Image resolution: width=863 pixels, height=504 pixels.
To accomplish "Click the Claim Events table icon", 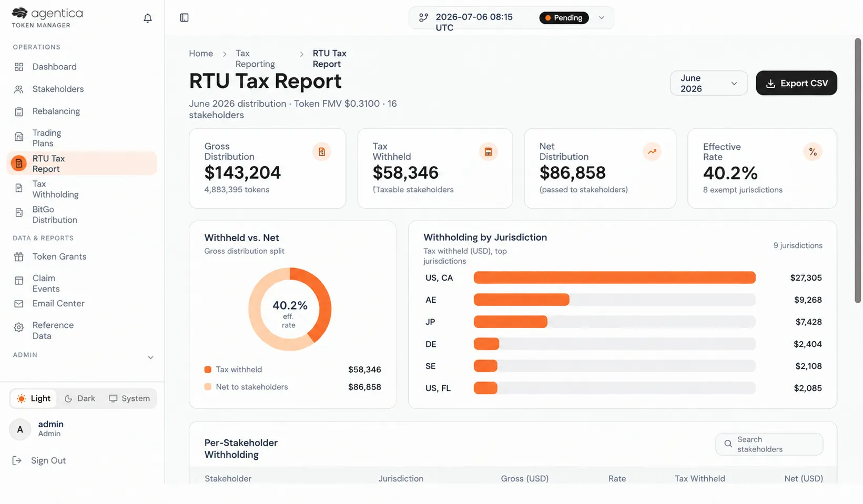I will [19, 281].
